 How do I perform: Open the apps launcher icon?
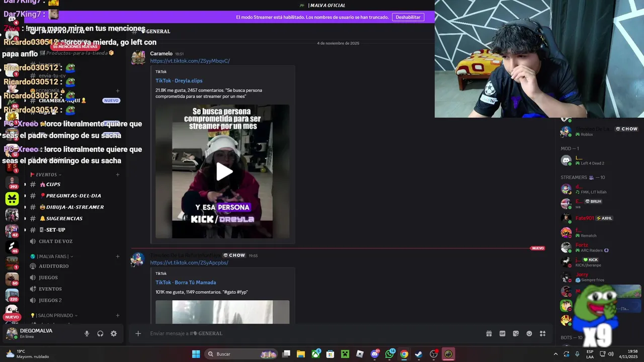click(543, 333)
